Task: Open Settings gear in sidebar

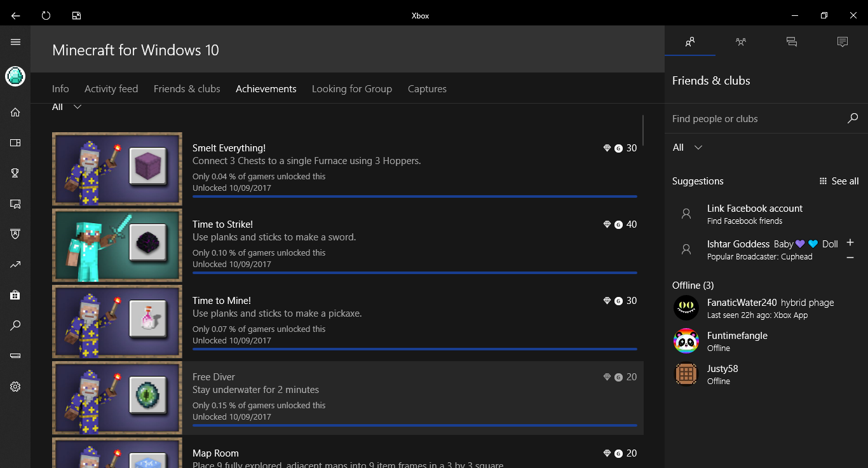Action: tap(15, 387)
